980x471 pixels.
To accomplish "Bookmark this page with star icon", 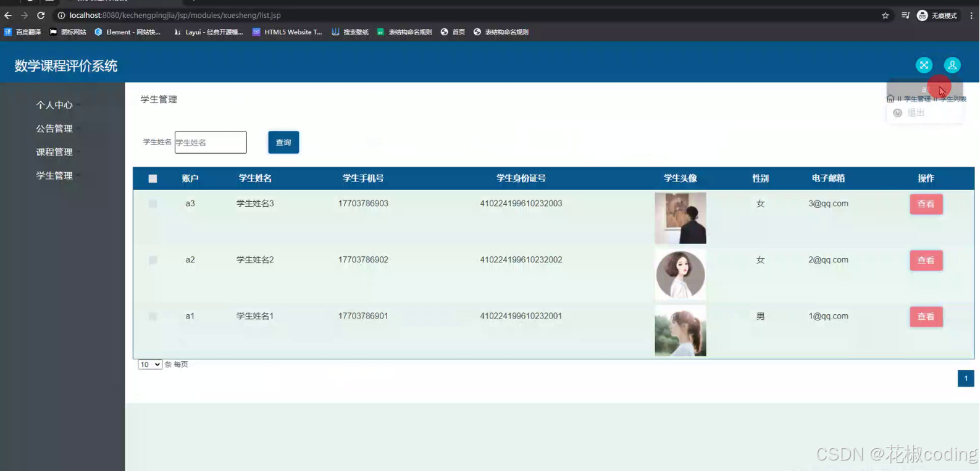I will point(885,15).
